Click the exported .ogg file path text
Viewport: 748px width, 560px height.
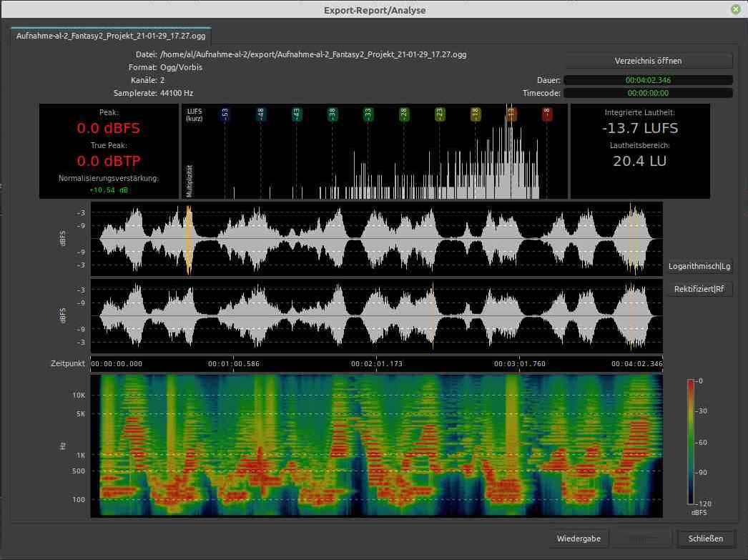pyautogui.click(x=313, y=54)
